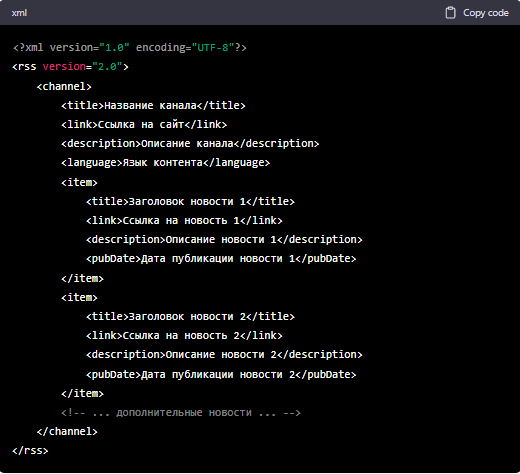
Task: Click the clipboard copy icon
Action: 450,13
